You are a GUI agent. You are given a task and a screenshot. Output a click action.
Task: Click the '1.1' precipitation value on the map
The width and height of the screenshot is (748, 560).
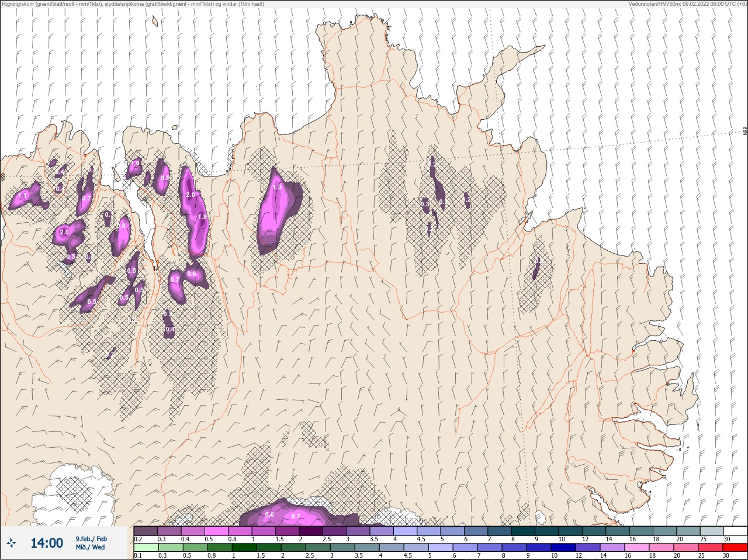[23, 196]
